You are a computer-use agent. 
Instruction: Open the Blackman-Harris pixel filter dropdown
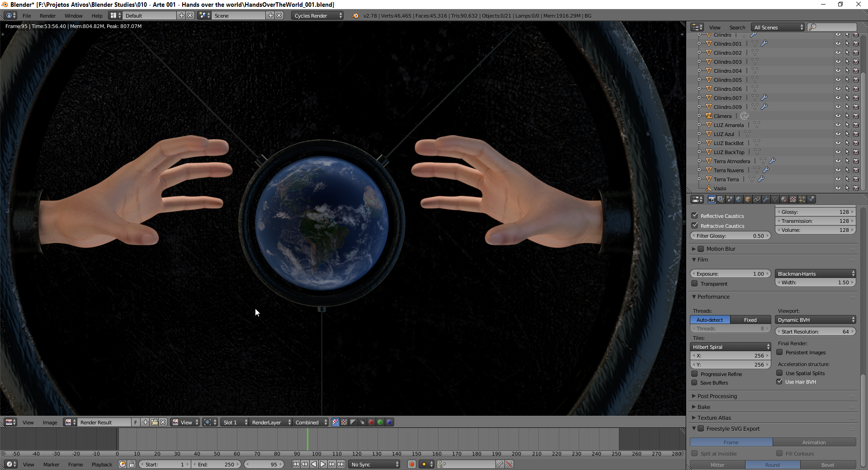[x=816, y=273]
